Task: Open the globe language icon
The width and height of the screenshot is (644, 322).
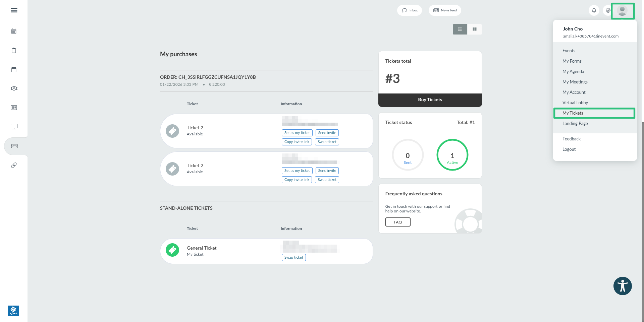Action: click(608, 10)
